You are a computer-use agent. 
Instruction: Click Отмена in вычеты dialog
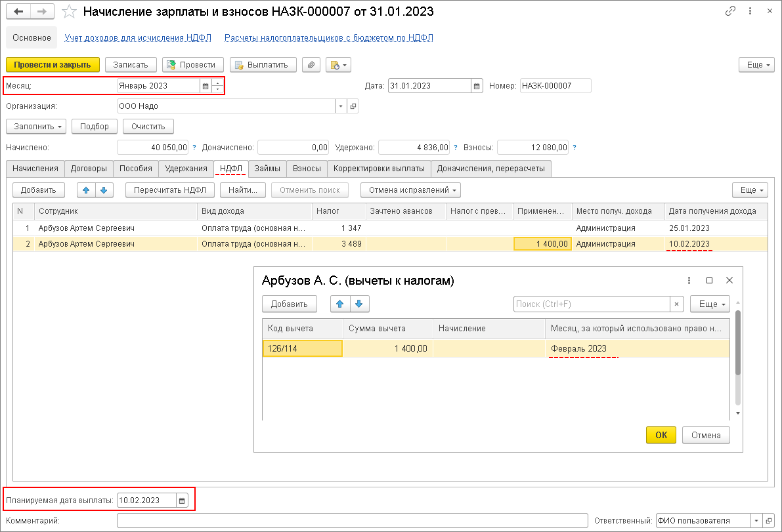point(706,435)
